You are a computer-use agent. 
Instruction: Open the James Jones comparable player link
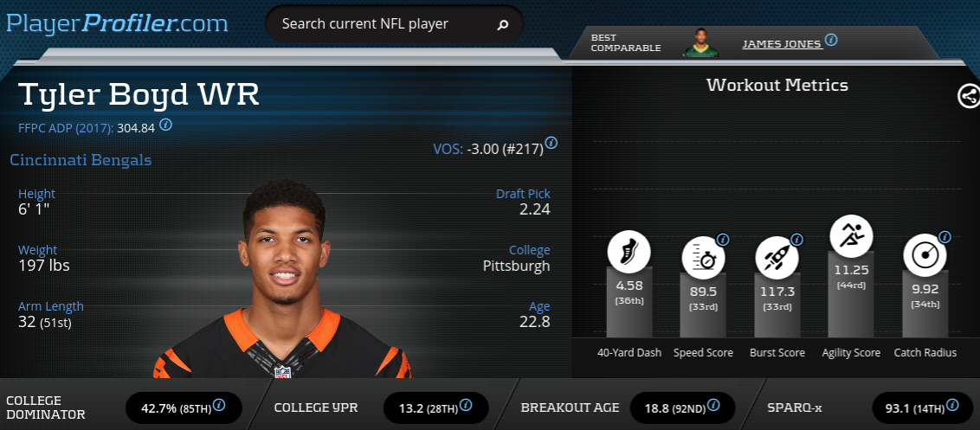(782, 44)
